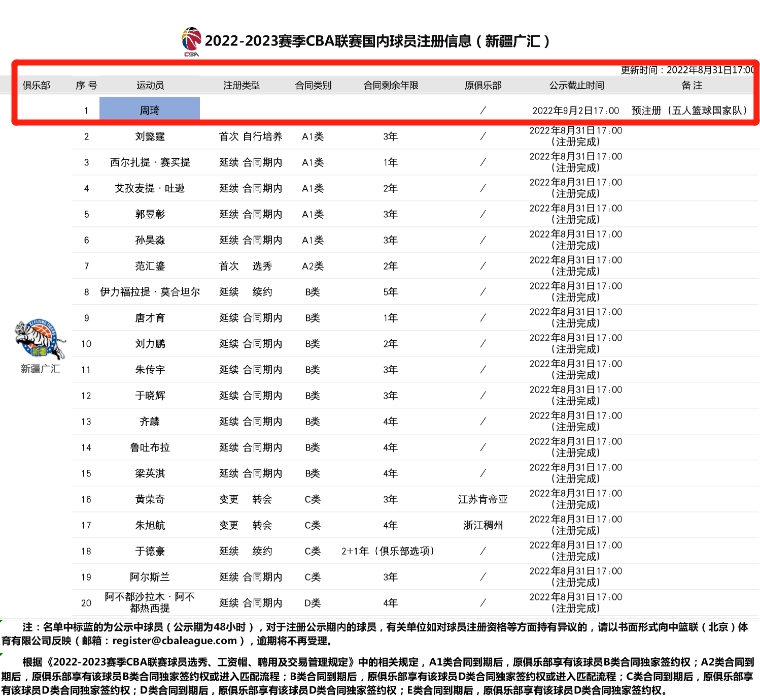This screenshot has height=697, width=760.
Task: Click the player name "唐才育"
Action: [150, 318]
